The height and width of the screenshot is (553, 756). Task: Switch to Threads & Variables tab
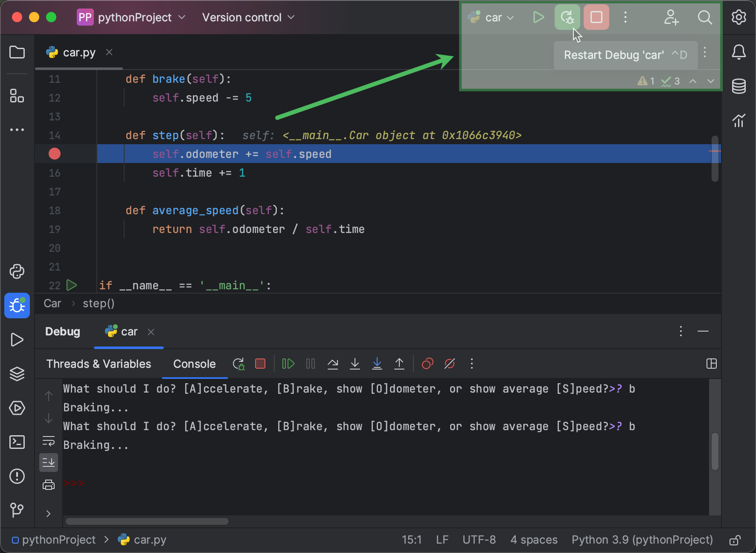pyautogui.click(x=99, y=364)
